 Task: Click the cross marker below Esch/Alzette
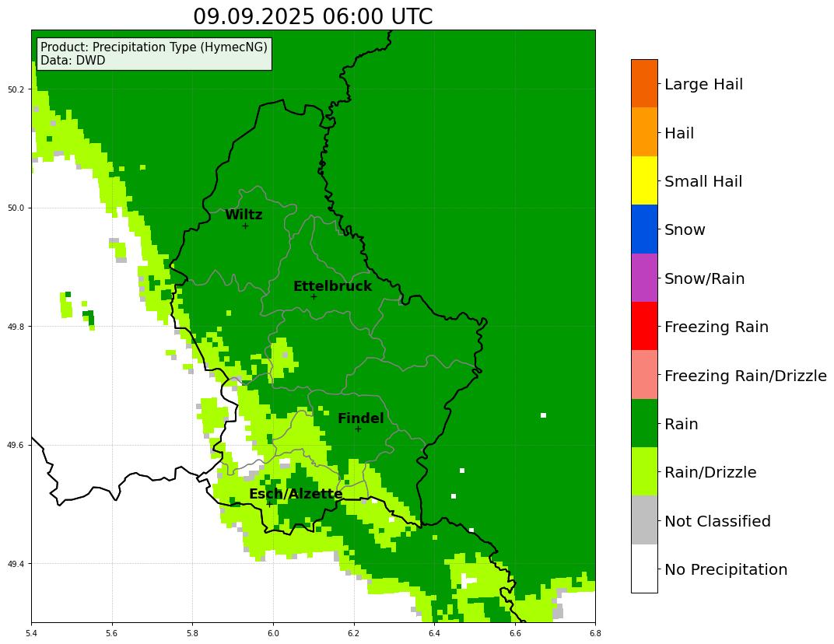click(270, 504)
